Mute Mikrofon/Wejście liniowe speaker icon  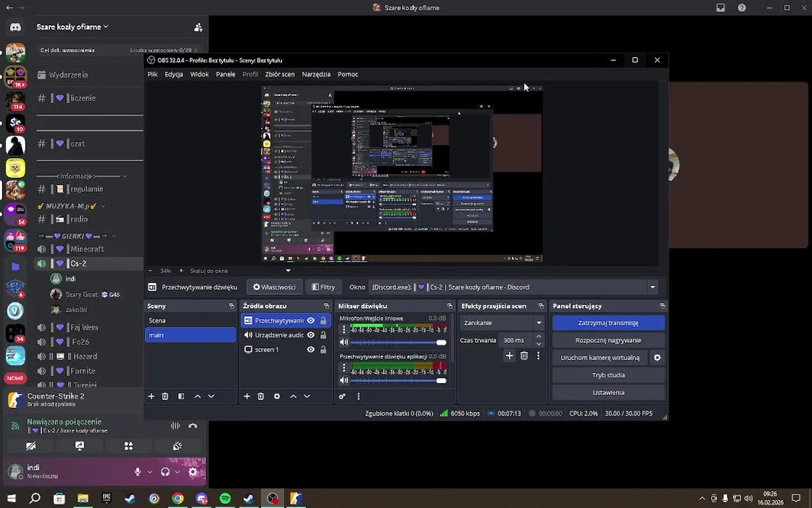(x=344, y=342)
